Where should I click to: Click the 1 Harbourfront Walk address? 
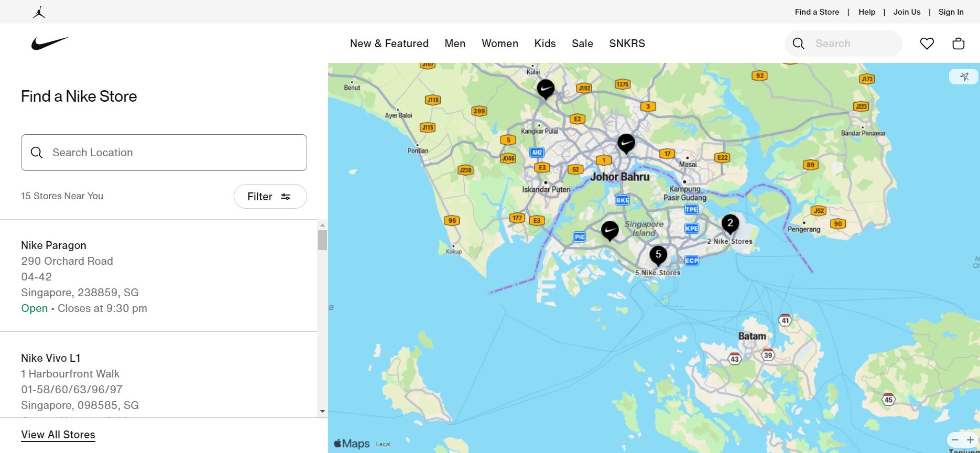[x=70, y=374]
